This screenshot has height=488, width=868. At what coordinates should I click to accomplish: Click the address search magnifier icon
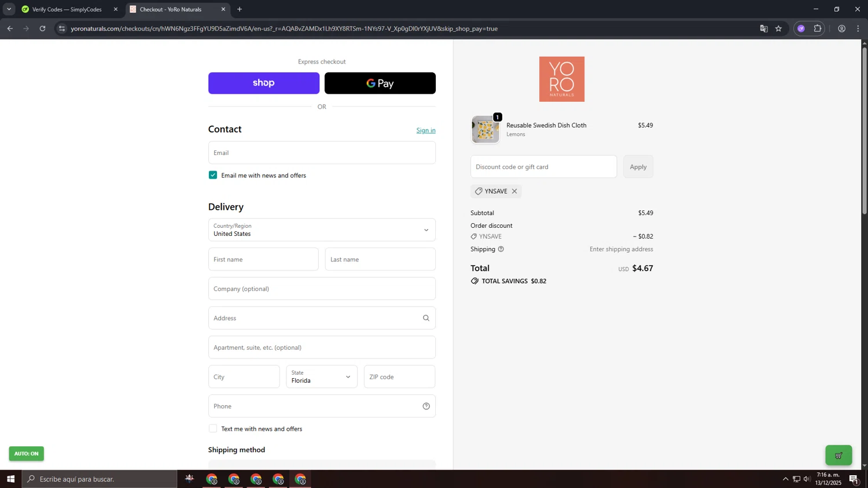(426, 318)
